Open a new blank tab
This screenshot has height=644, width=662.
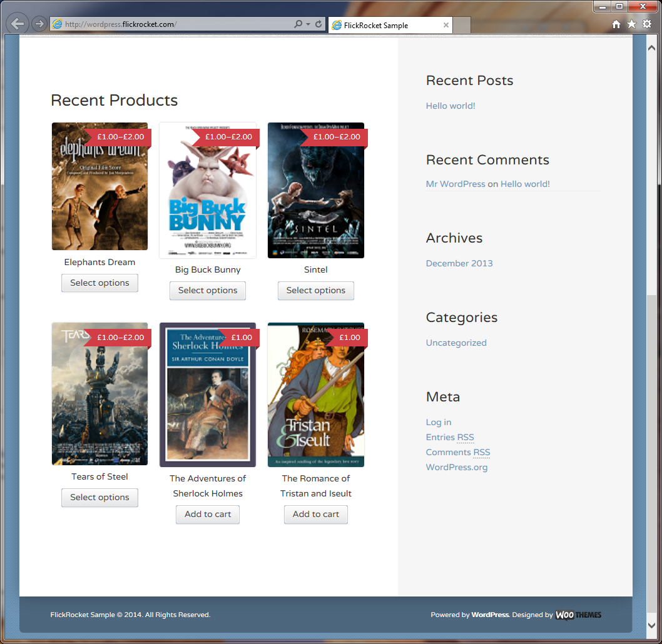pos(462,25)
